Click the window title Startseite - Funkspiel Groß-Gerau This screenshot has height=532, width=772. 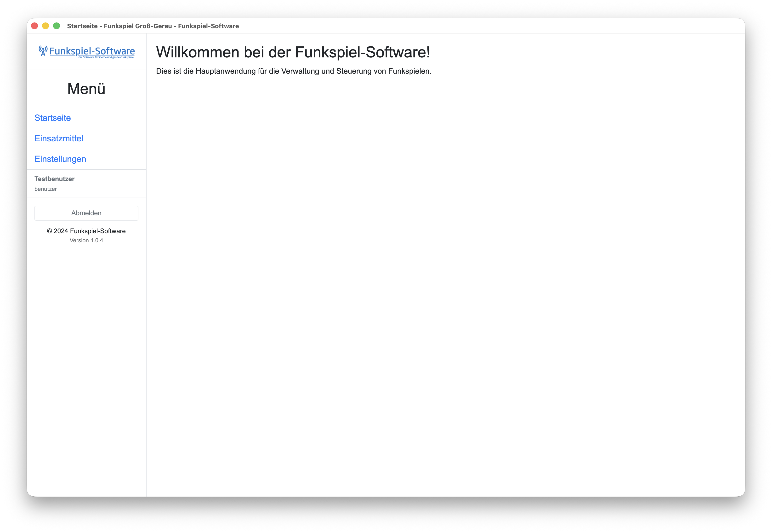coord(153,26)
